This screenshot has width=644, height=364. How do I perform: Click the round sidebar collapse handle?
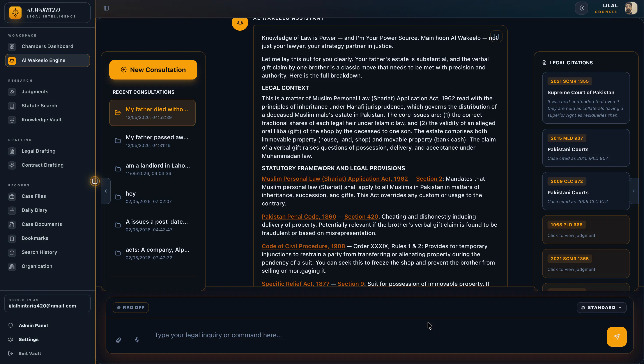tap(95, 181)
